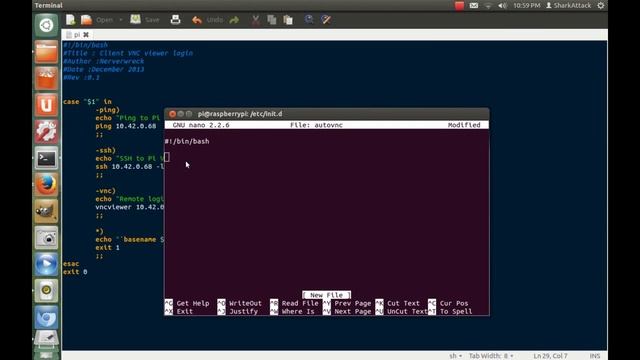Cut selection using the scissors icon

click(x=256, y=20)
